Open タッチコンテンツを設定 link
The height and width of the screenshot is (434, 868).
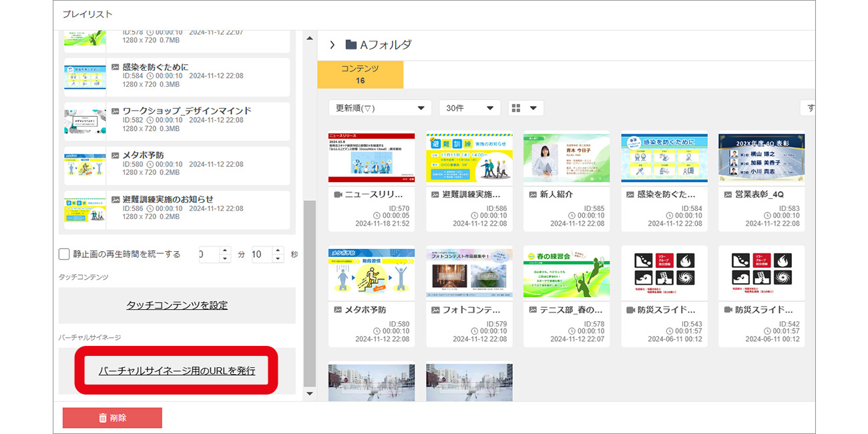(177, 304)
